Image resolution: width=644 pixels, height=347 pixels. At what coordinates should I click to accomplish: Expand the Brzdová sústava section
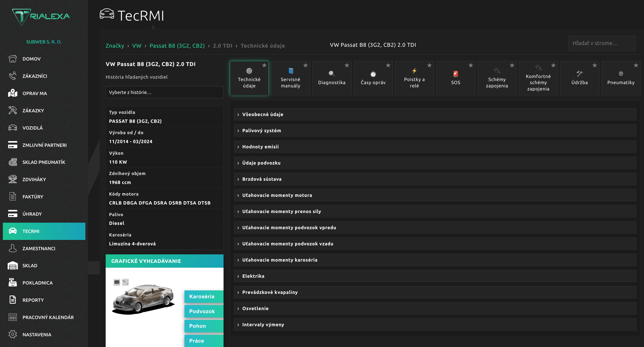click(435, 179)
